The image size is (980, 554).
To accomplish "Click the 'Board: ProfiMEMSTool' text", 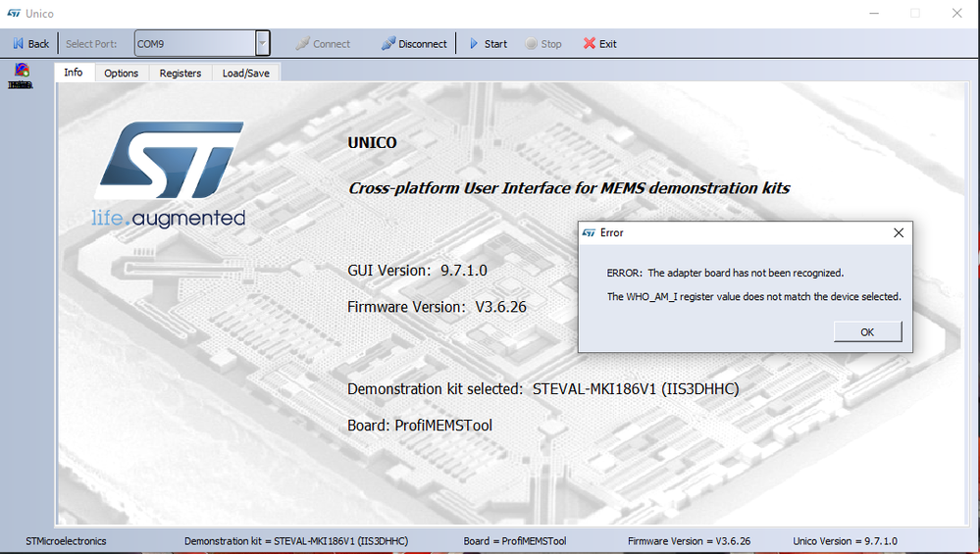I will [420, 426].
